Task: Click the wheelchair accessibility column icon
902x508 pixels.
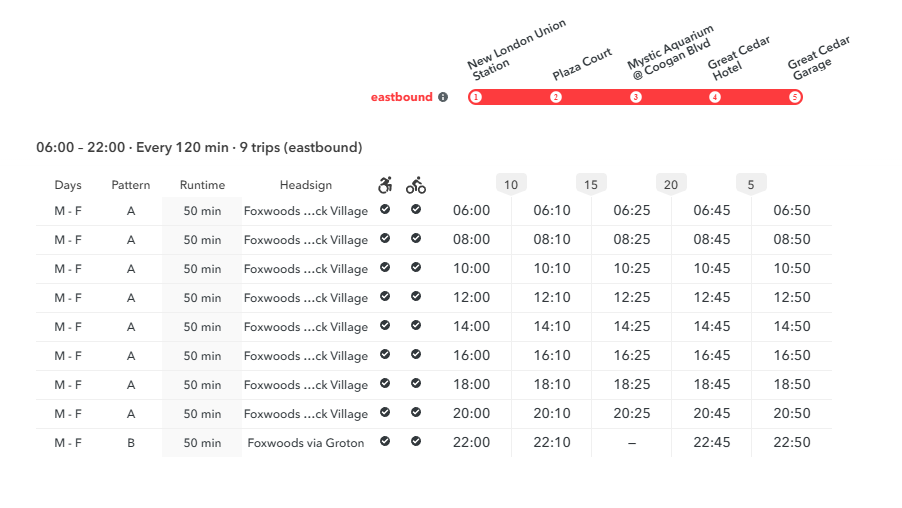Action: (385, 185)
